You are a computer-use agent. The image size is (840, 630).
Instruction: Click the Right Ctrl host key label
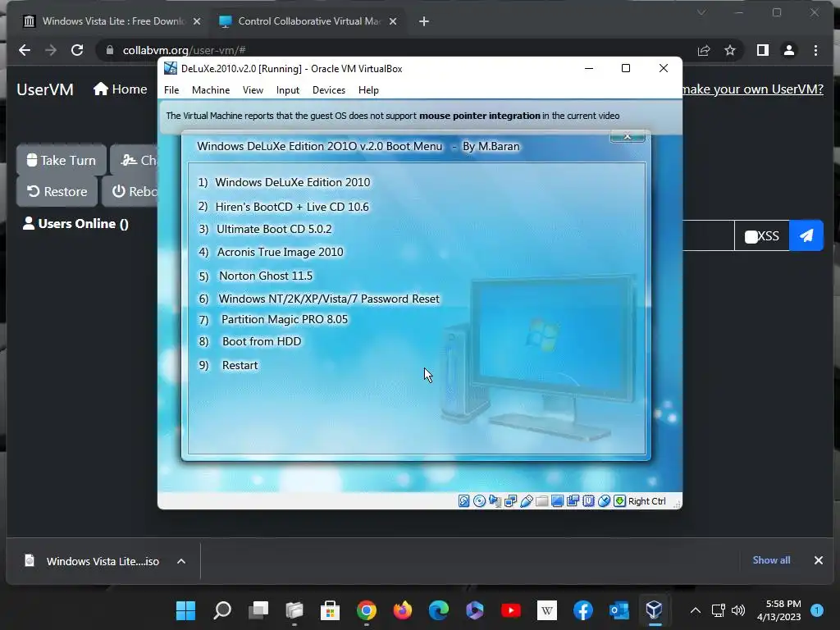646,501
